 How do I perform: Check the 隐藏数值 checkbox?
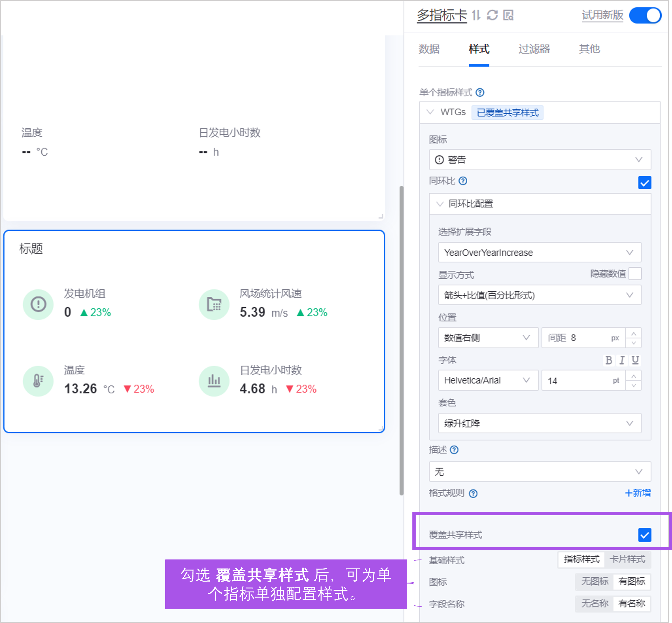635,273
